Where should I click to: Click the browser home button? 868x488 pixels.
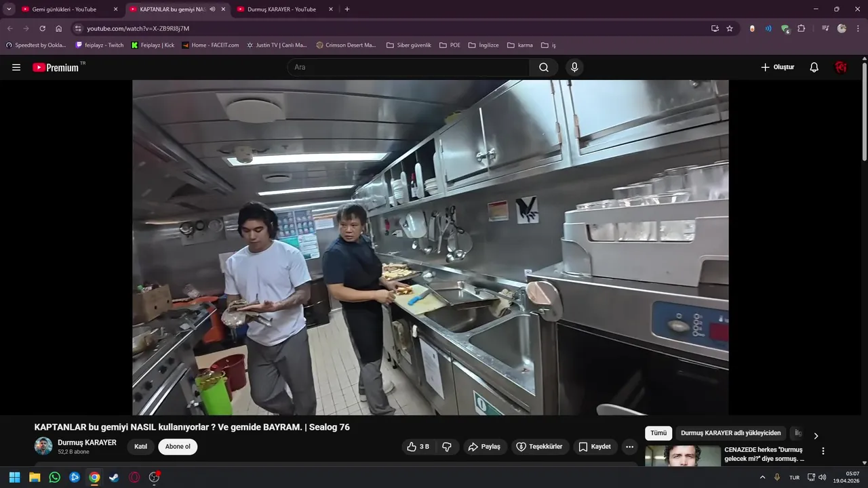tap(58, 28)
